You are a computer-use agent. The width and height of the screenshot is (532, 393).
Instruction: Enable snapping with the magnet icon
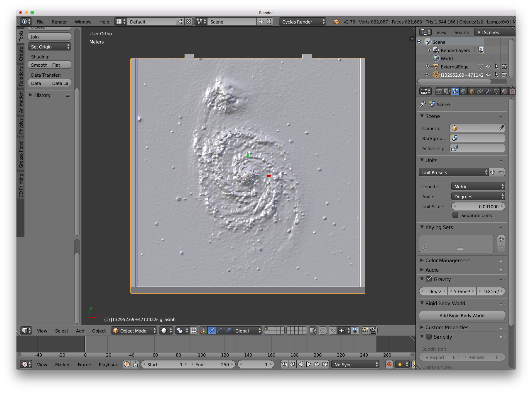tap(332, 331)
